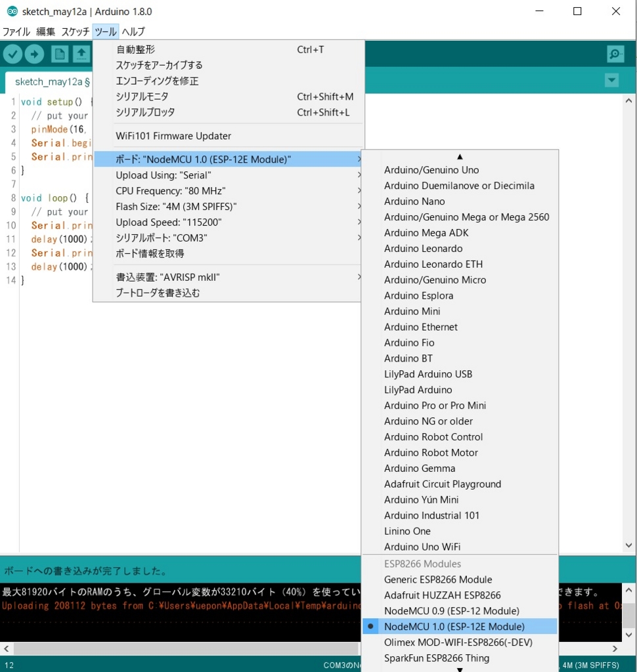Click the Verify checkmark toolbar icon
This screenshot has width=637, height=672.
[13, 54]
